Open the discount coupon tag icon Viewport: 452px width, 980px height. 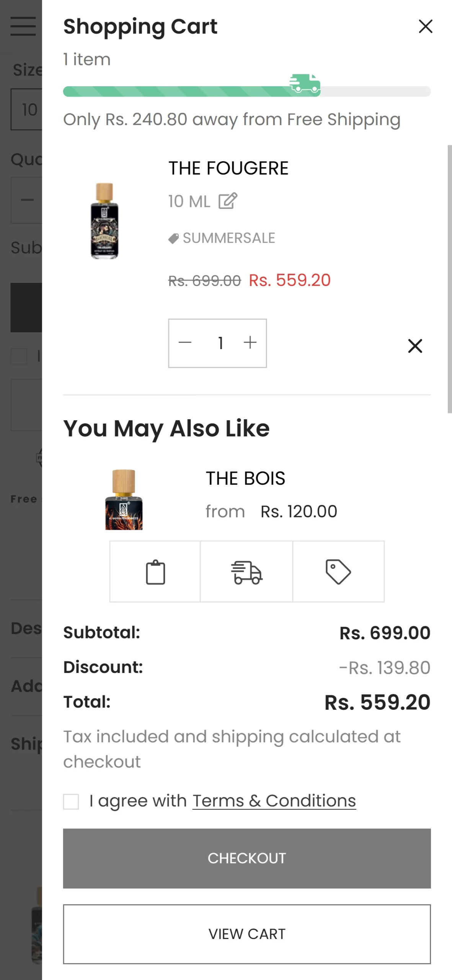pyautogui.click(x=338, y=572)
